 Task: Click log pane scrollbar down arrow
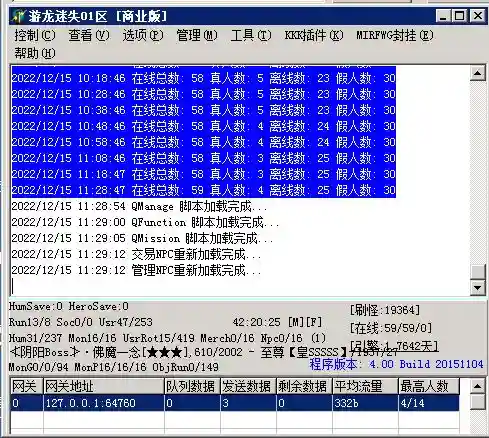tap(477, 288)
